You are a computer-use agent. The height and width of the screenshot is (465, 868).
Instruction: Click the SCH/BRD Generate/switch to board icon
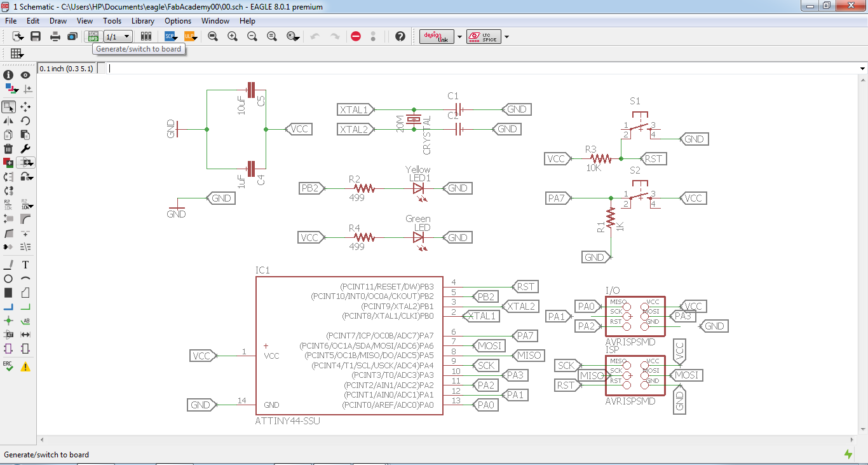point(93,36)
